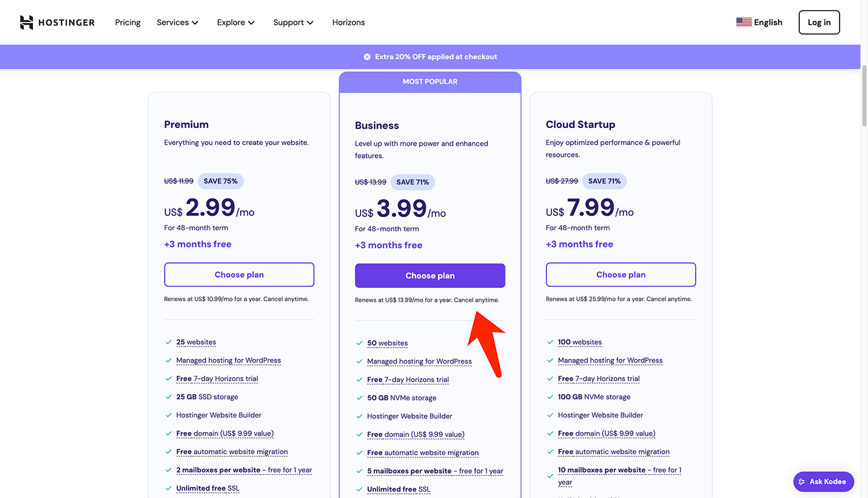The height and width of the screenshot is (498, 868).
Task: Open the Horizons page
Action: (x=348, y=22)
